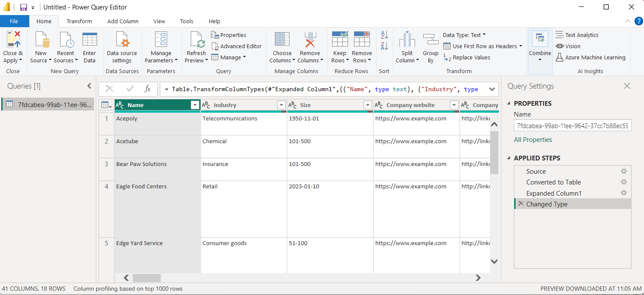Cancel formula edit with X icon
644x295 pixels.
click(x=110, y=89)
